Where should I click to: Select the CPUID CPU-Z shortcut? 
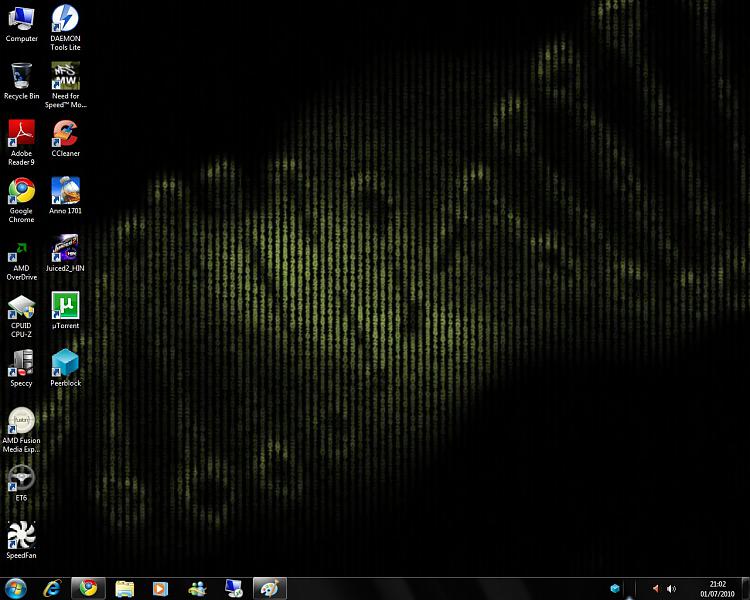point(22,316)
